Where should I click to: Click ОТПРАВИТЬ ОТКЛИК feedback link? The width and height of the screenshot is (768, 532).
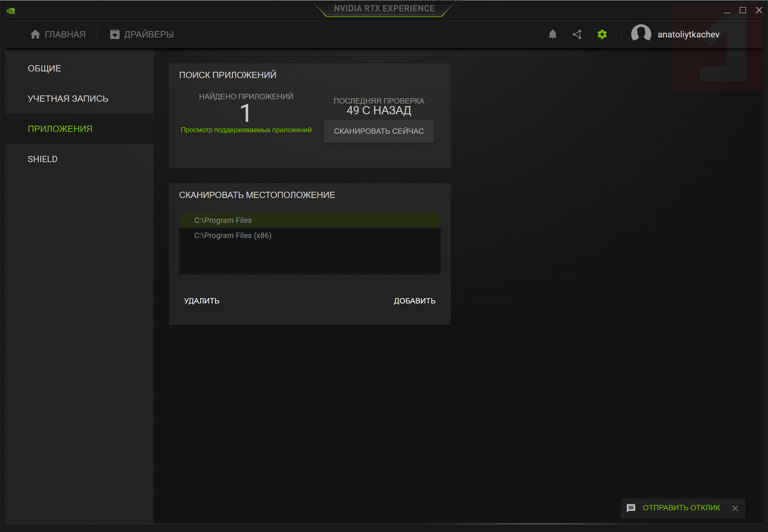coord(681,508)
